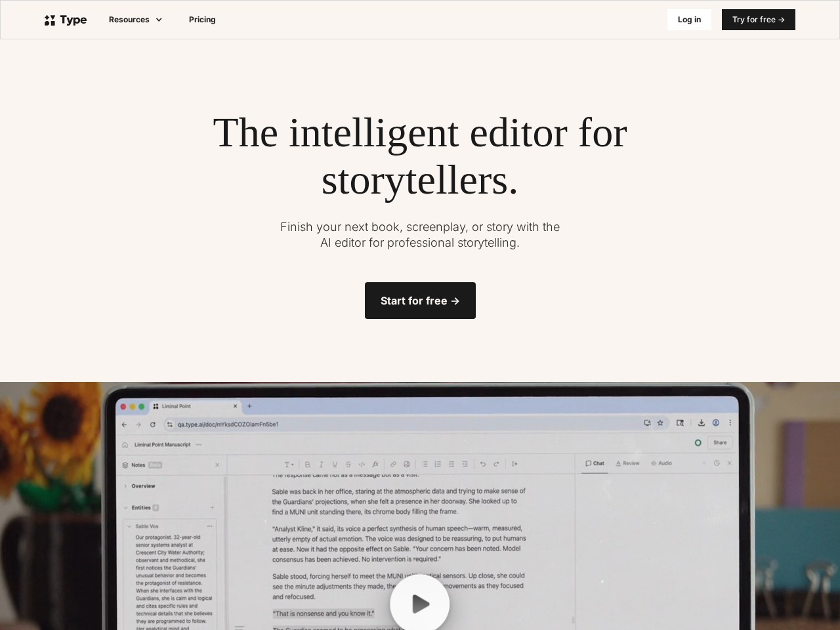Image resolution: width=840 pixels, height=630 pixels.
Task: Click the fx formula icon in the editor toolbar
Action: pos(375,465)
